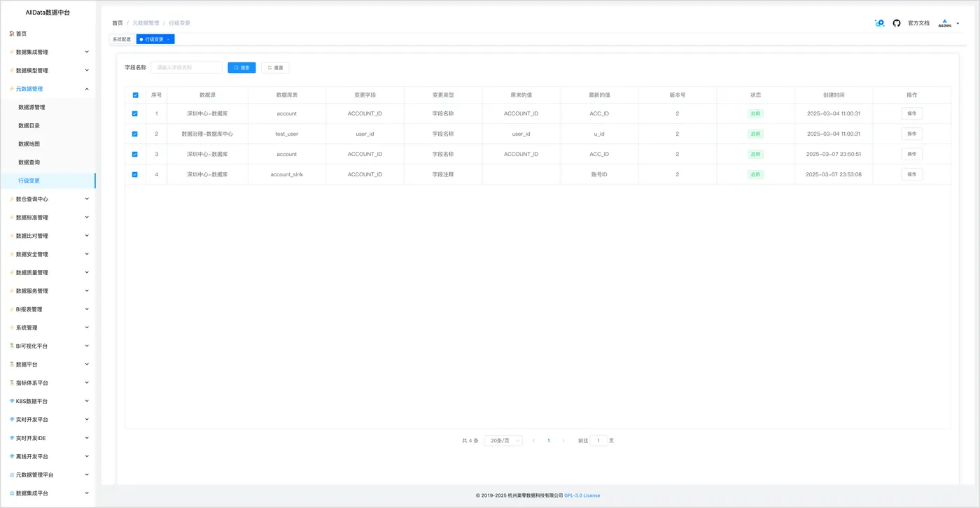The width and height of the screenshot is (980, 508).
Task: Collapse the 元数据管理 menu chevron
Action: click(x=87, y=89)
